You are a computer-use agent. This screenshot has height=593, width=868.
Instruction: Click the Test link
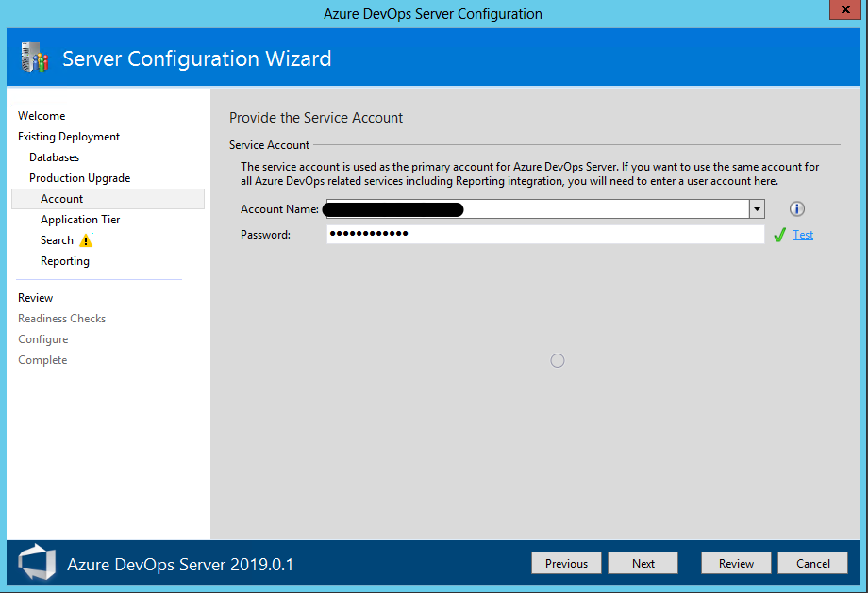tap(803, 235)
